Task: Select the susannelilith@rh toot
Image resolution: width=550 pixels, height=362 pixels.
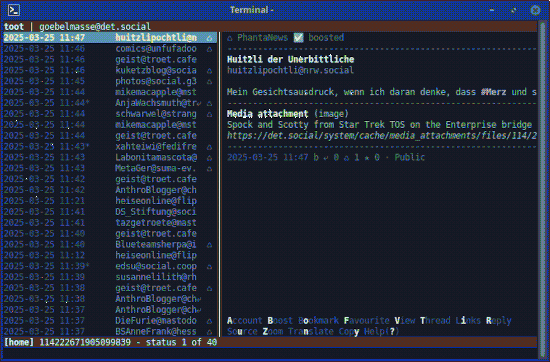Action: (x=110, y=277)
